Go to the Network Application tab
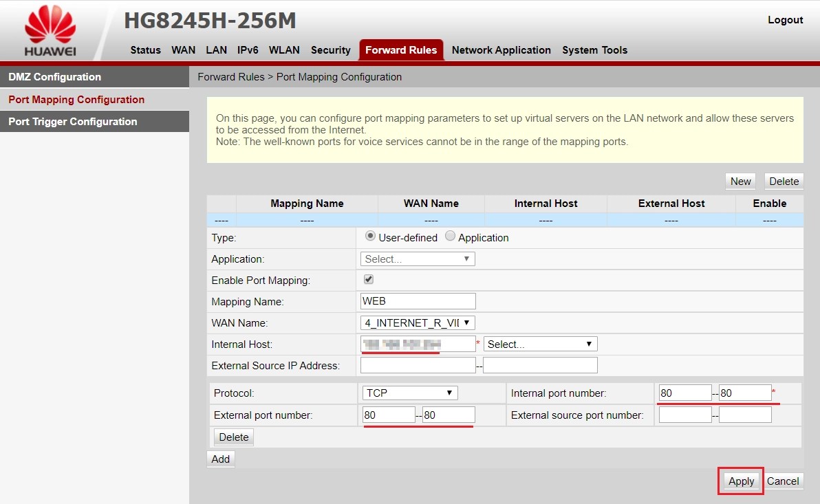Image resolution: width=820 pixels, height=504 pixels. pyautogui.click(x=501, y=50)
